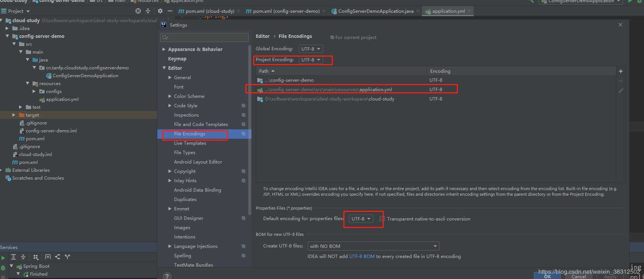Click the Settings search input field

[204, 37]
